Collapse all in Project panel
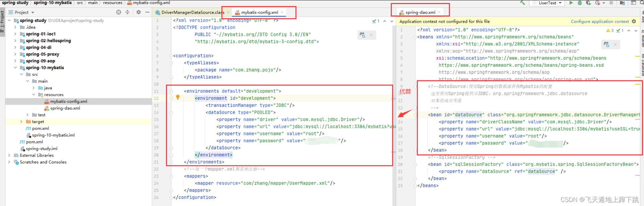The width and height of the screenshot is (644, 206). click(127, 12)
